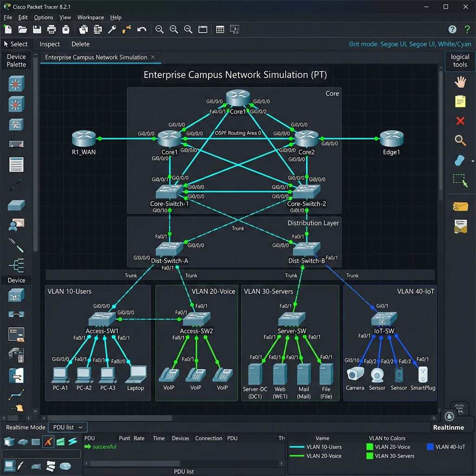The height and width of the screenshot is (476, 476).
Task: Click the Dist-Switch-B device icon
Action: 307,249
